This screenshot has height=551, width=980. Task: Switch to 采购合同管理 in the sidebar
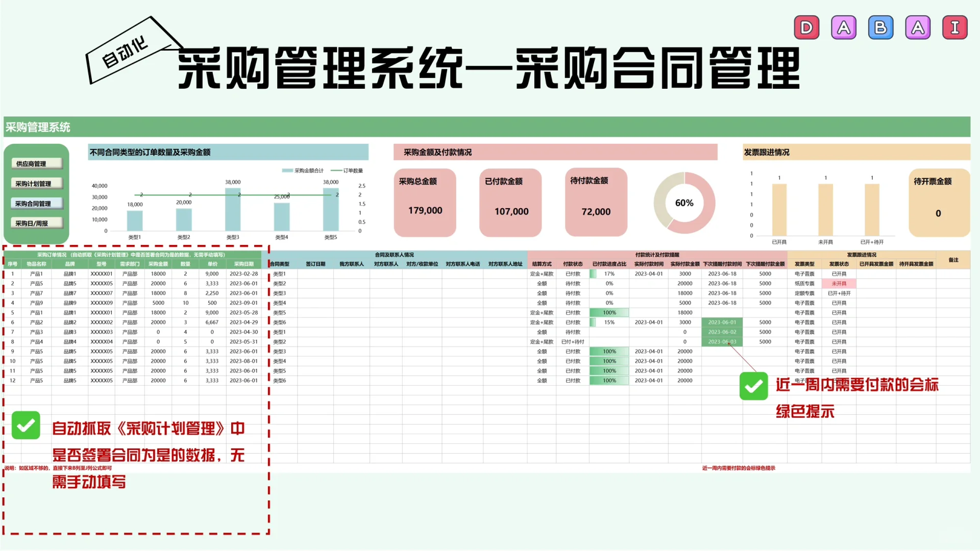36,203
